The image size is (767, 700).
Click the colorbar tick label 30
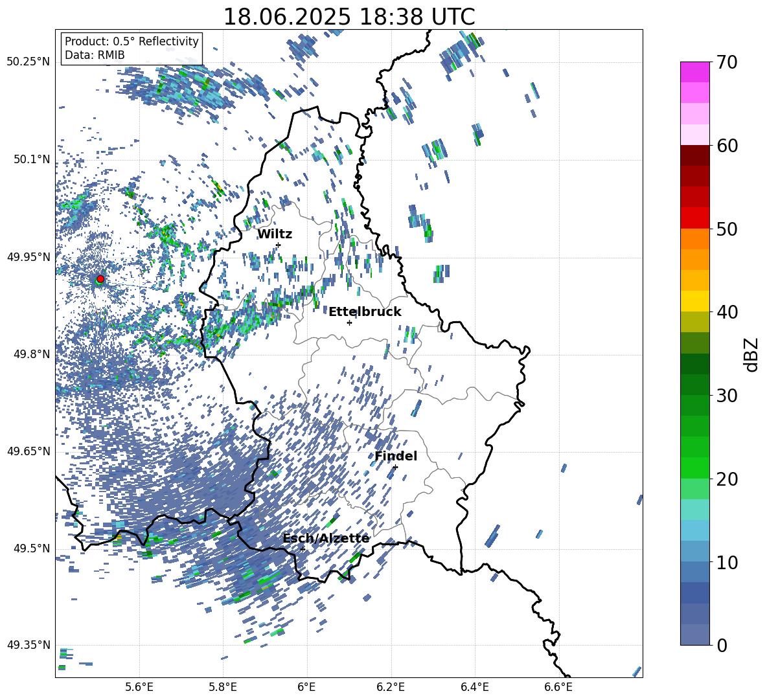coord(727,396)
